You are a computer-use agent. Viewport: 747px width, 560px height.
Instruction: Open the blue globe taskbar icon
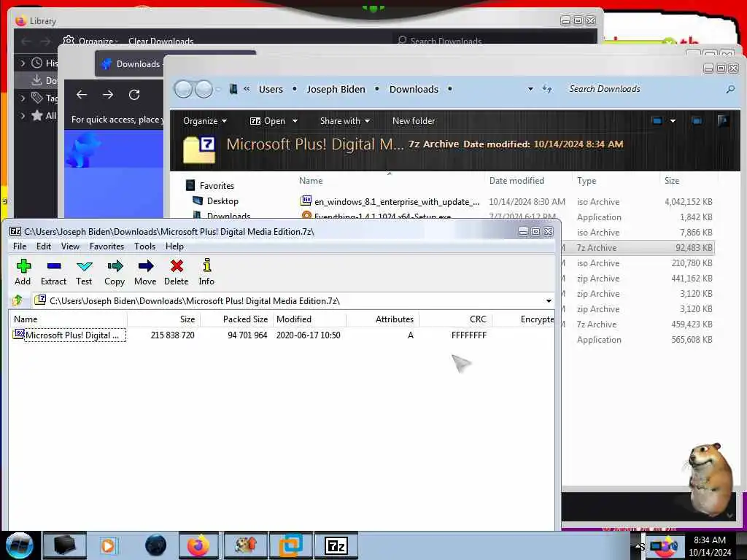(156, 545)
